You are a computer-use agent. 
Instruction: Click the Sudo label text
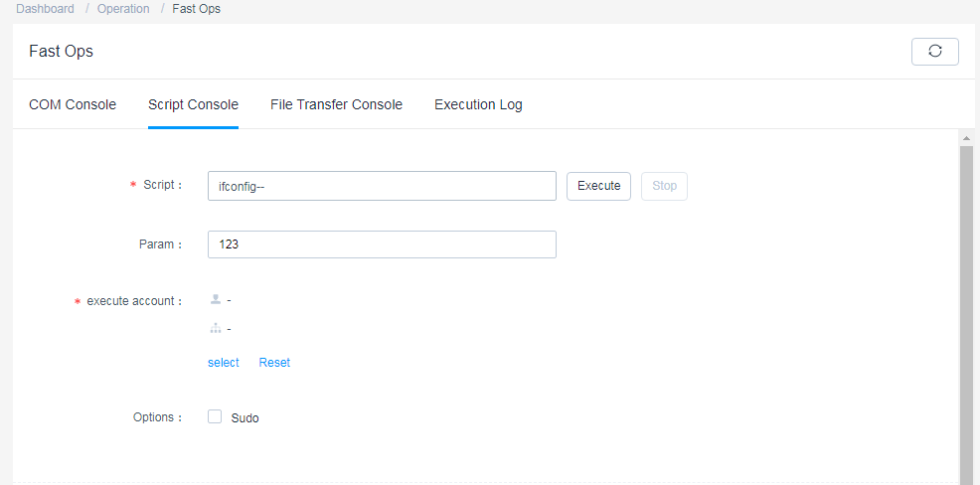point(245,418)
